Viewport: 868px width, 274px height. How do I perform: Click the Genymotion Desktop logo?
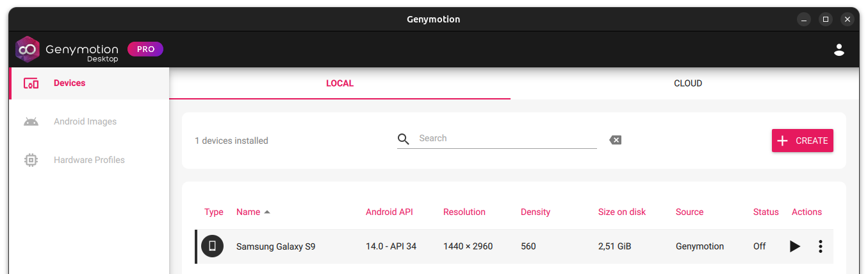(67, 49)
